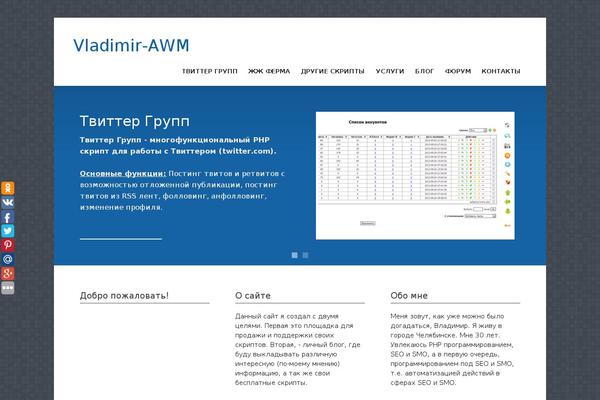The image size is (600, 400).
Task: Open БЛОГ menu item
Action: 424,71
